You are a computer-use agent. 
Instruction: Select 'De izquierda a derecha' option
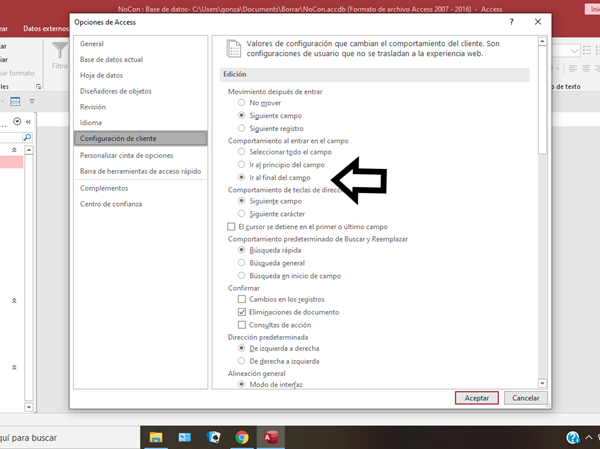tap(241, 348)
